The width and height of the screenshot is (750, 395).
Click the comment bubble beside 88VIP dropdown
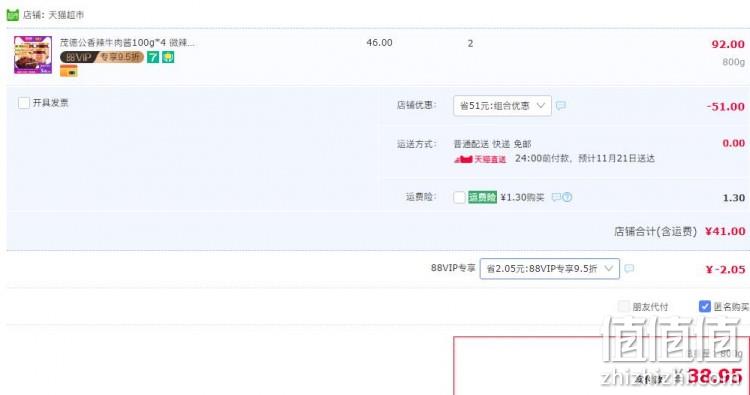(x=629, y=269)
